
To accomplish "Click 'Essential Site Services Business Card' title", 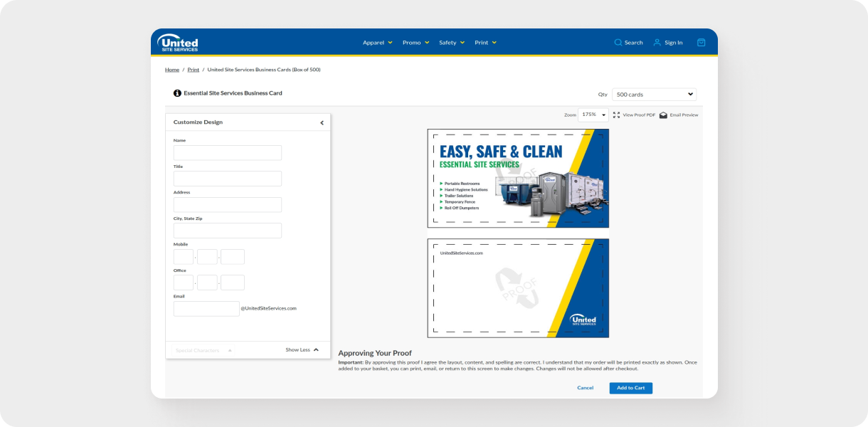I will (233, 93).
